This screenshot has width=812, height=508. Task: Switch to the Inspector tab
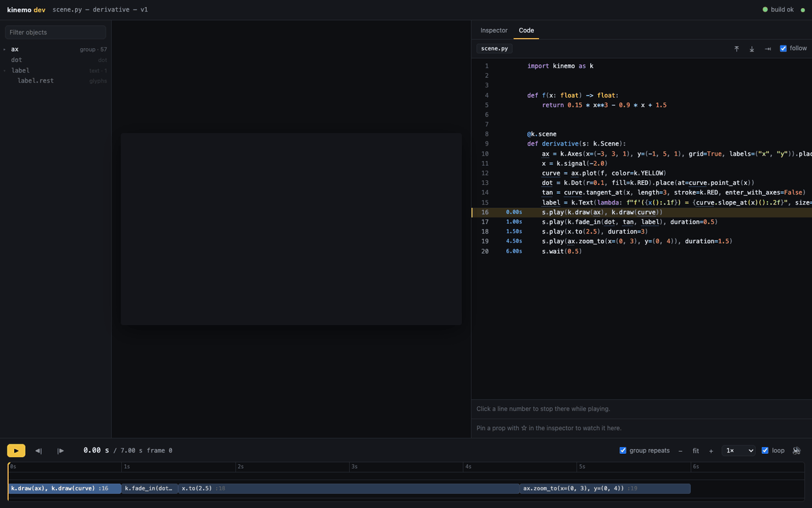[x=494, y=30]
